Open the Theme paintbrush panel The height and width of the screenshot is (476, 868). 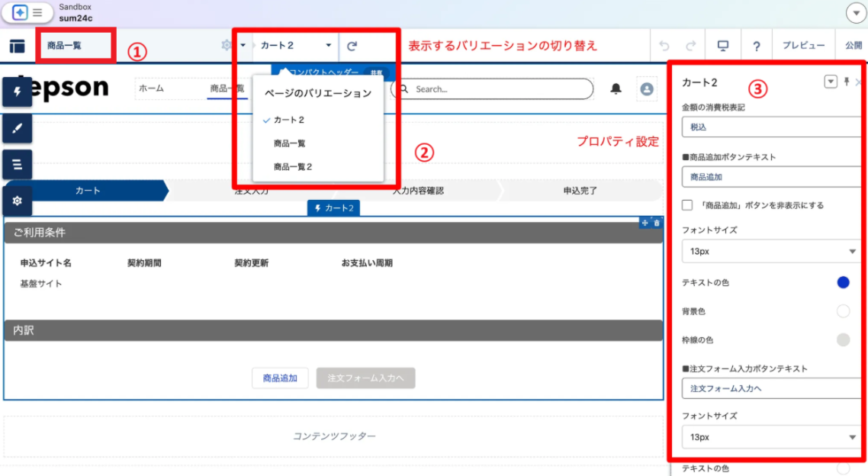point(18,128)
